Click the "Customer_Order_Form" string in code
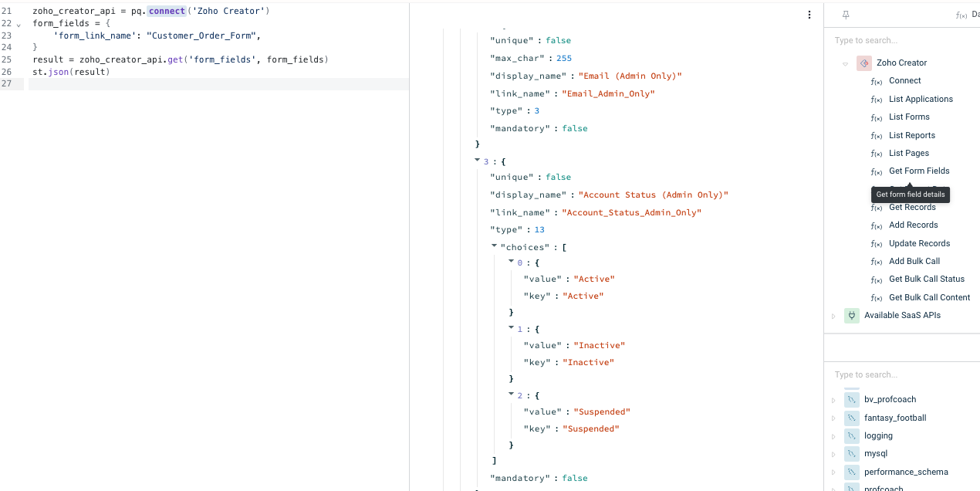Image resolution: width=980 pixels, height=491 pixels. 203,36
